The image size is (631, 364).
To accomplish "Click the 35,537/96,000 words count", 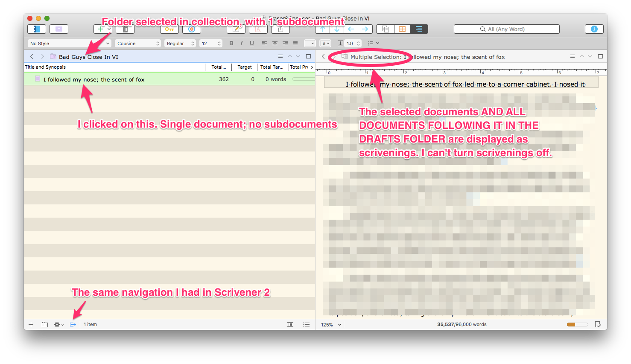I will [x=462, y=324].
